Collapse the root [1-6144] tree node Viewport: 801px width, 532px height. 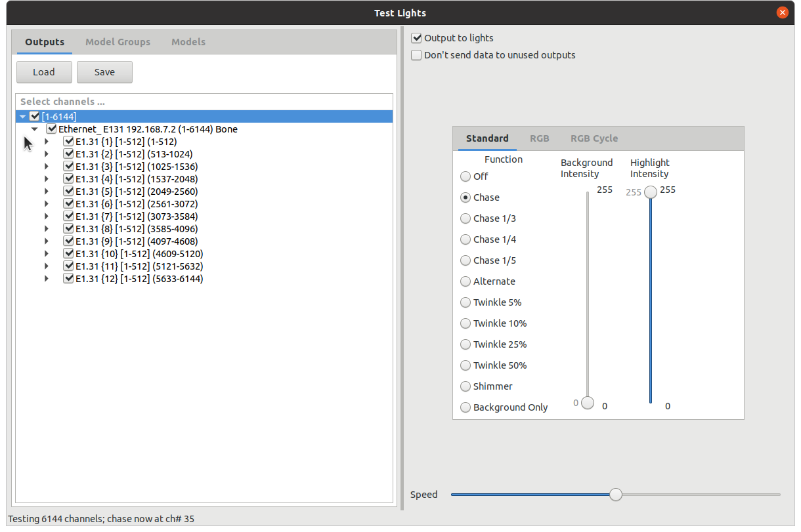point(23,117)
